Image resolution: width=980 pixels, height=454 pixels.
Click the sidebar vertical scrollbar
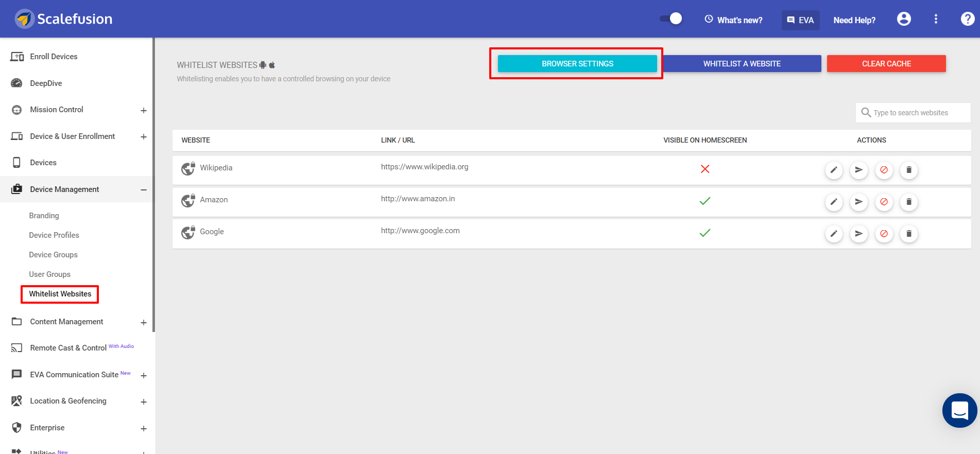coord(153,185)
